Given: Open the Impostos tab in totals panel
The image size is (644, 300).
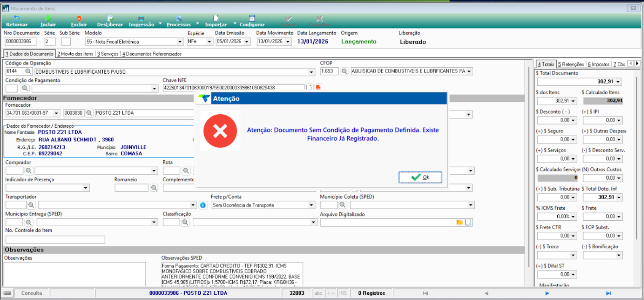Looking at the screenshot, I should pyautogui.click(x=599, y=64).
